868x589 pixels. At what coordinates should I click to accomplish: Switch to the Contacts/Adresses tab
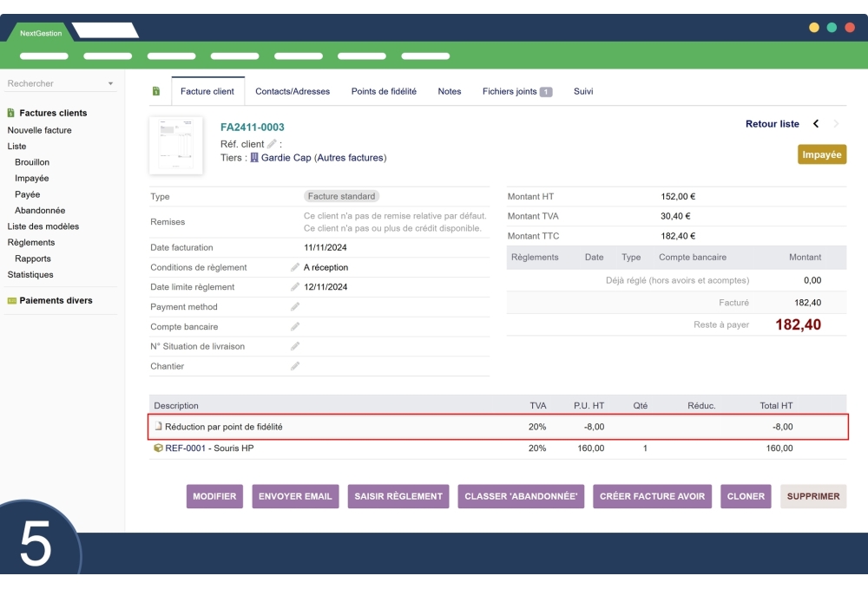click(293, 91)
